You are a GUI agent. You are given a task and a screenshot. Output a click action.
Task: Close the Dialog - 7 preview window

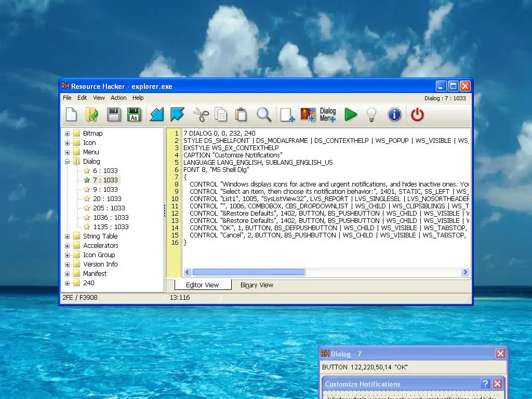pyautogui.click(x=500, y=353)
